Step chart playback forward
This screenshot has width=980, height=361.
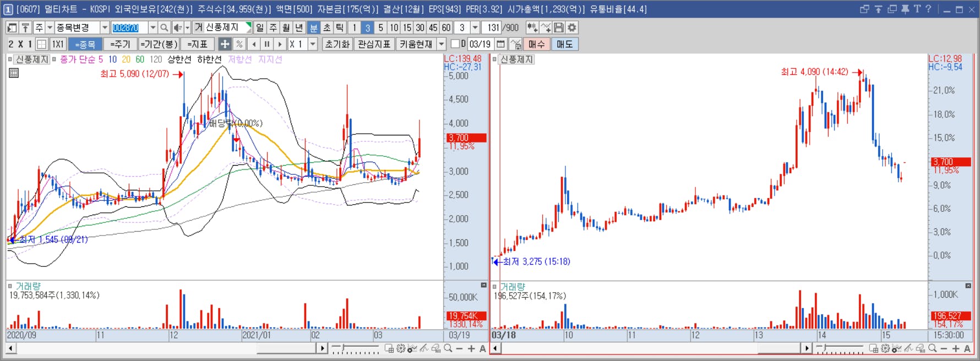coord(280,44)
